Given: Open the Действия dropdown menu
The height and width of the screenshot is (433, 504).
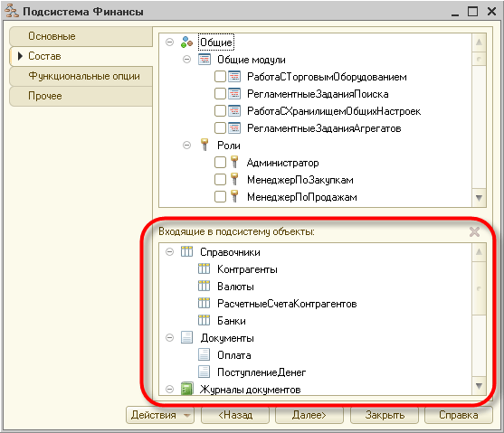Looking at the screenshot, I should click(x=160, y=415).
